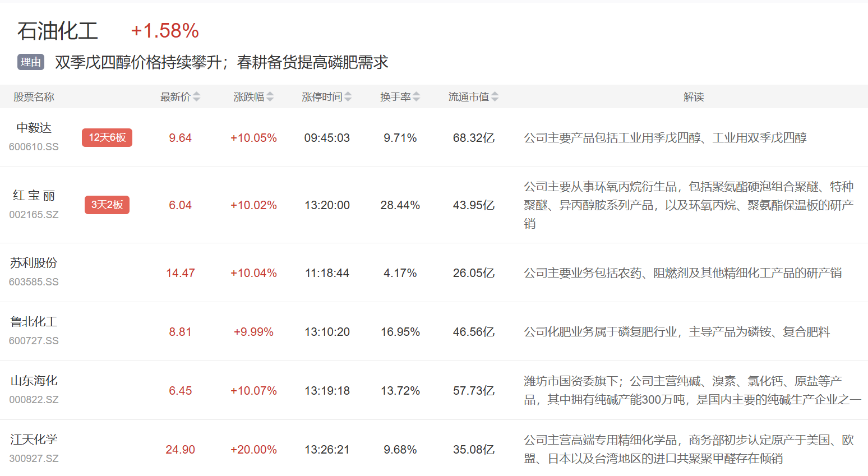The width and height of the screenshot is (868, 476).
Task: Click price 24.90 in 江天化学 row
Action: [x=181, y=450]
